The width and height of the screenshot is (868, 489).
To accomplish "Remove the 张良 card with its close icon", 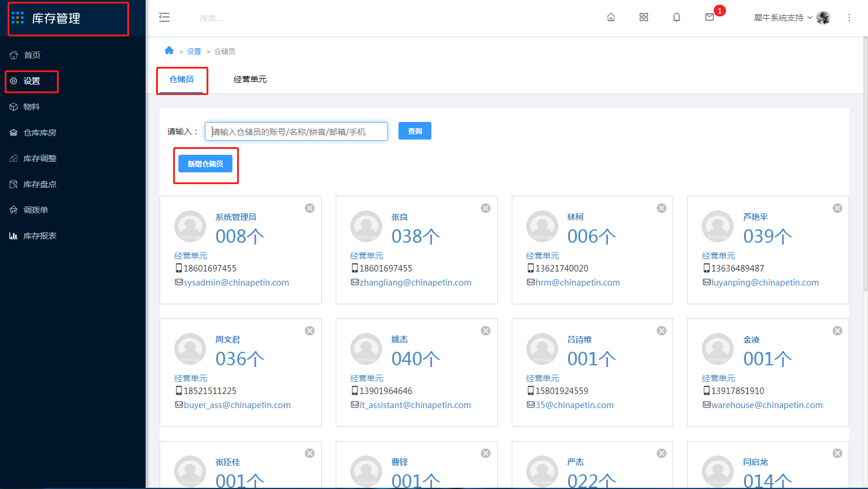I will point(486,208).
